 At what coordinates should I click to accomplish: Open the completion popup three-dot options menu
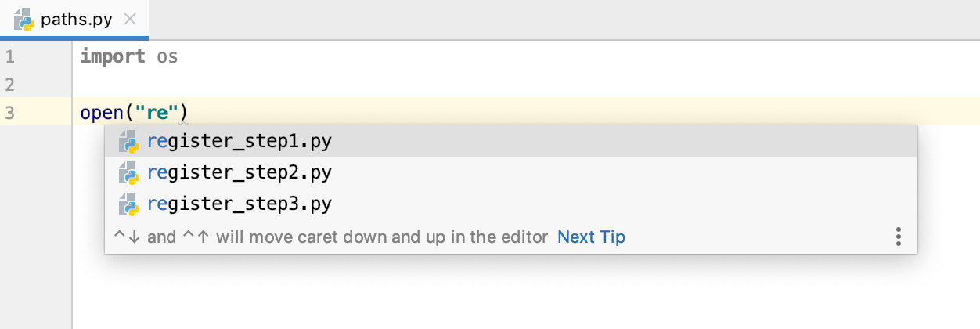(x=899, y=237)
